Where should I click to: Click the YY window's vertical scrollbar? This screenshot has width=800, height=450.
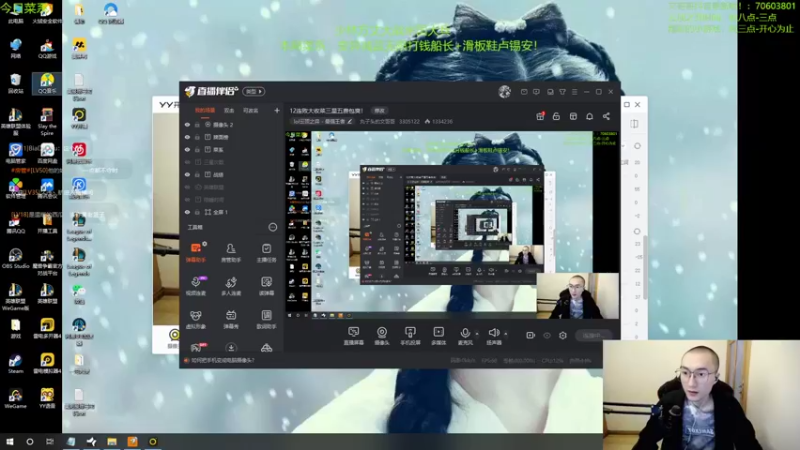tap(645, 267)
